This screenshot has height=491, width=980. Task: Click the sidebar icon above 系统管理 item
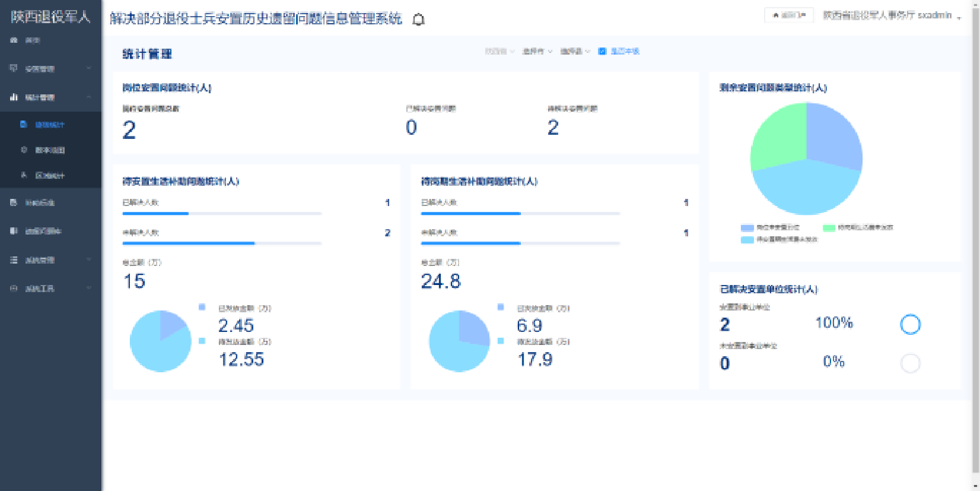tap(14, 231)
